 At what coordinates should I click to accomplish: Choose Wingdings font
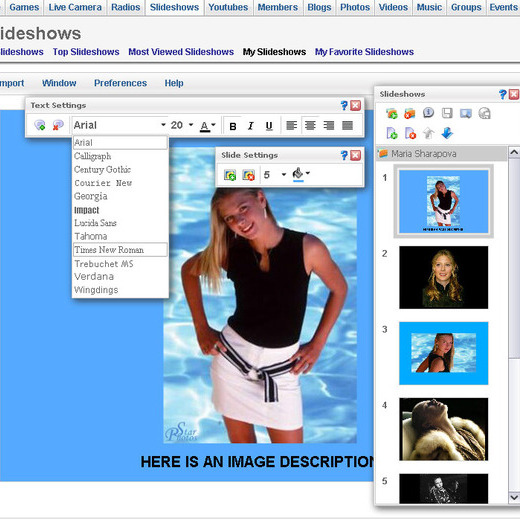pos(120,290)
